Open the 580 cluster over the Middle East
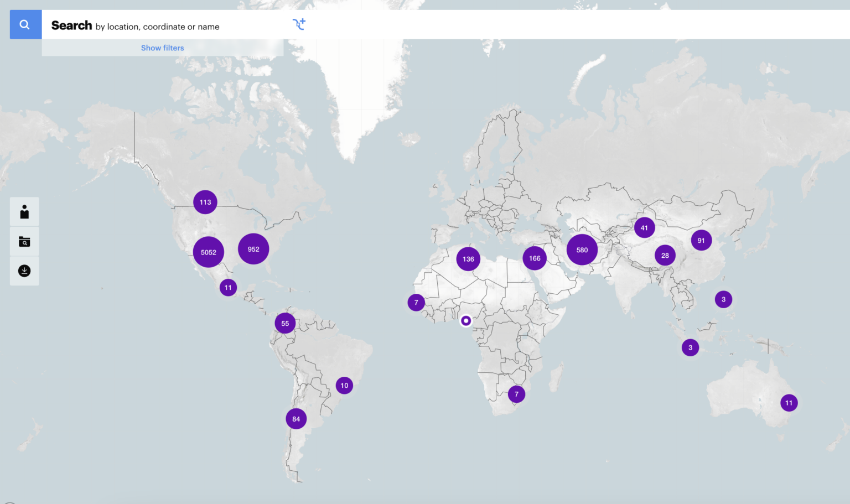850x504 pixels. pos(582,250)
